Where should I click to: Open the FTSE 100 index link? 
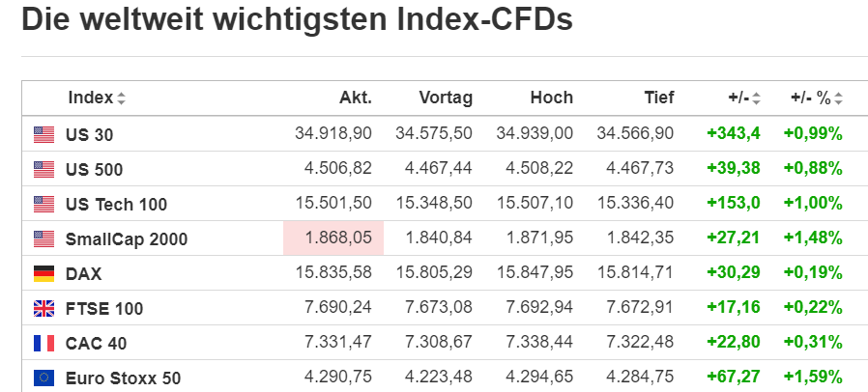[104, 309]
